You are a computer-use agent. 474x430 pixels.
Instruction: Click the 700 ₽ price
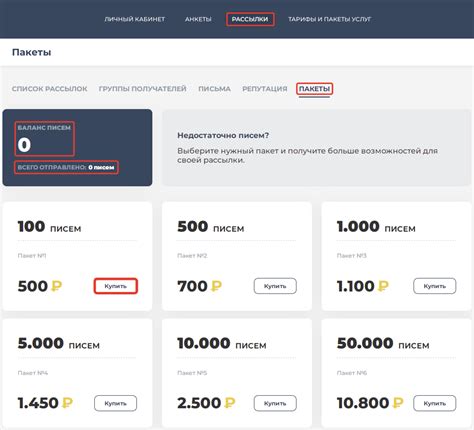(x=199, y=286)
